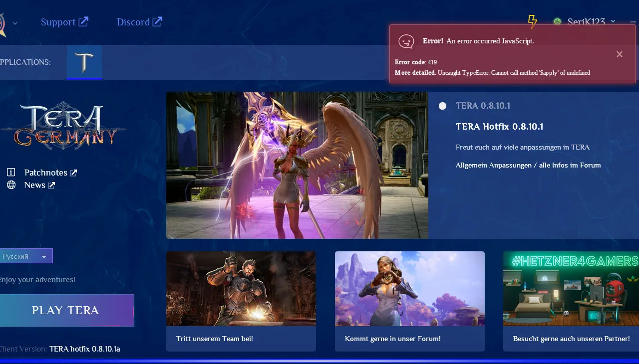The height and width of the screenshot is (364, 639).
Task: Click the Patchnotes info icon
Action: (x=11, y=173)
